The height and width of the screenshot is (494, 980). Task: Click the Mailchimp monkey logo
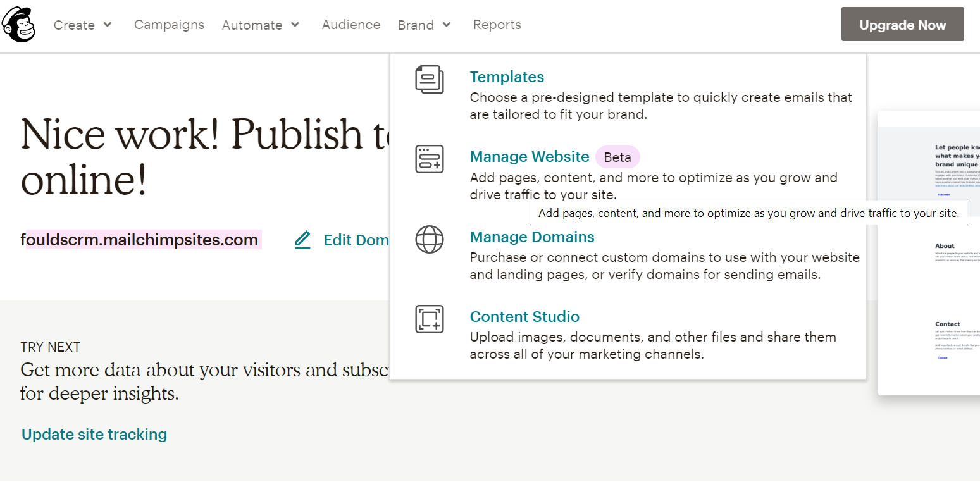click(x=19, y=25)
